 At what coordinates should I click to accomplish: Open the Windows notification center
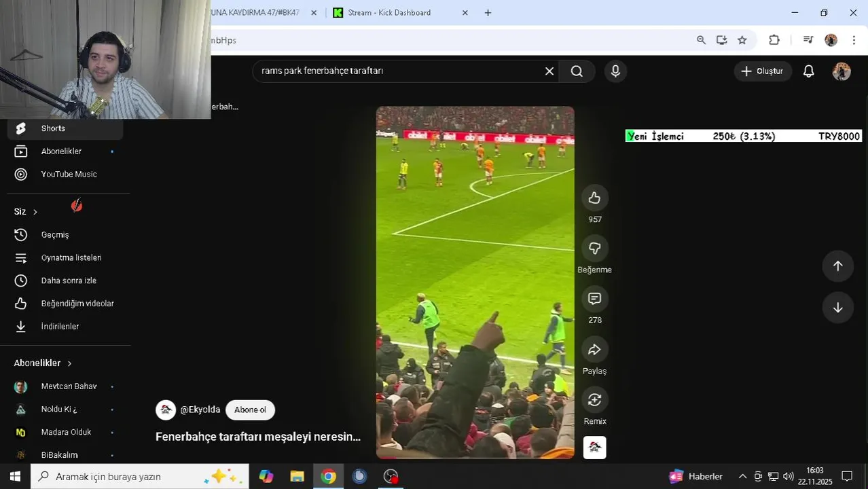(x=847, y=476)
